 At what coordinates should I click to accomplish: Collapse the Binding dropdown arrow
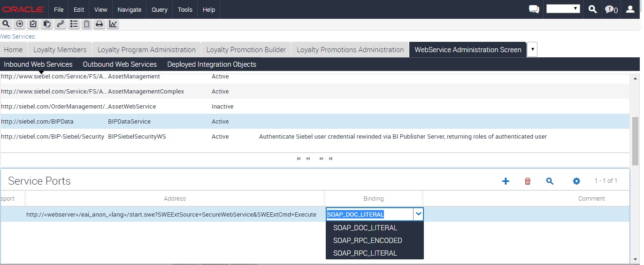pos(419,214)
